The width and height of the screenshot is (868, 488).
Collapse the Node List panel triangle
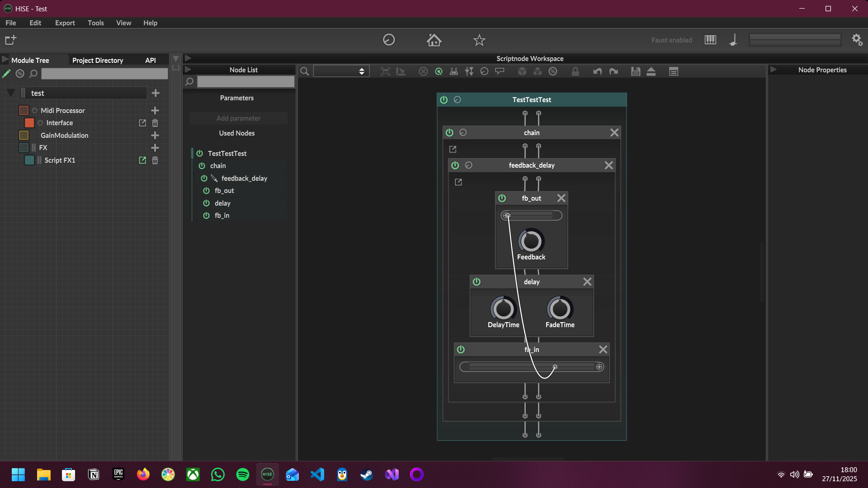188,70
